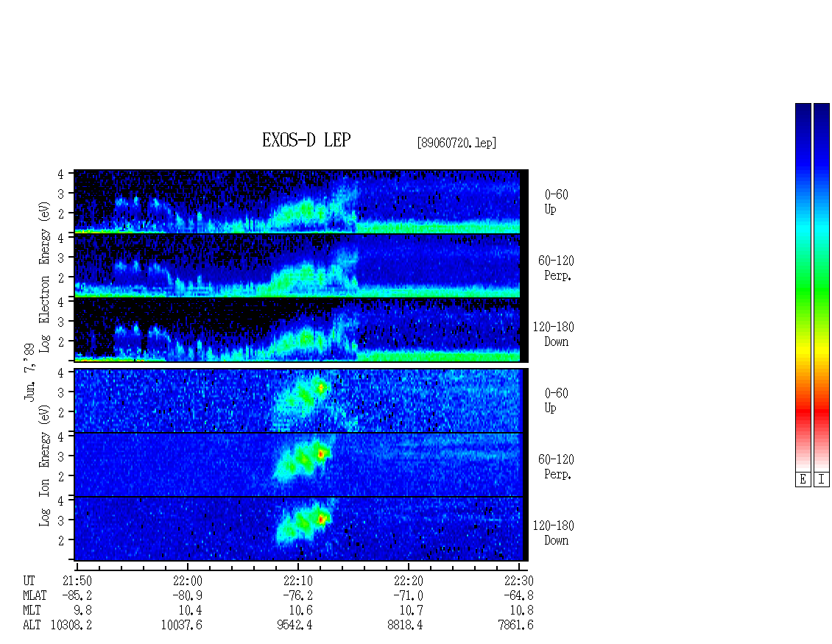Click the MLT row label
The height and width of the screenshot is (644, 832).
point(32,611)
